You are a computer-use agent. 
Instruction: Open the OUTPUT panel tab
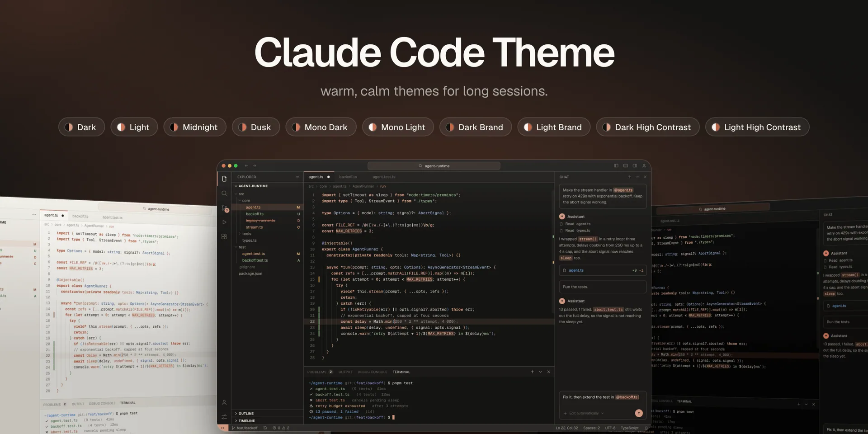tap(345, 372)
